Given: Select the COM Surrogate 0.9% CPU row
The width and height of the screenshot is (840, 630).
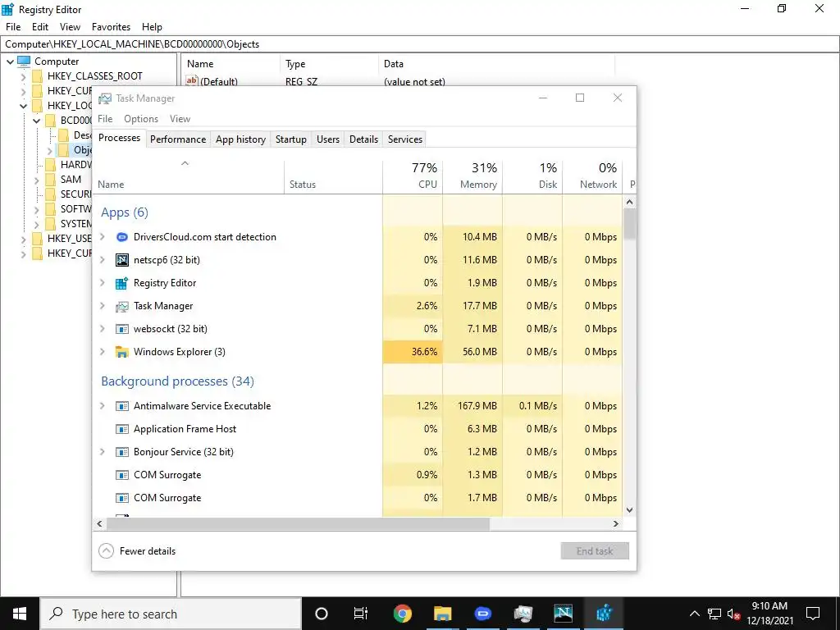Looking at the screenshot, I should (x=357, y=475).
